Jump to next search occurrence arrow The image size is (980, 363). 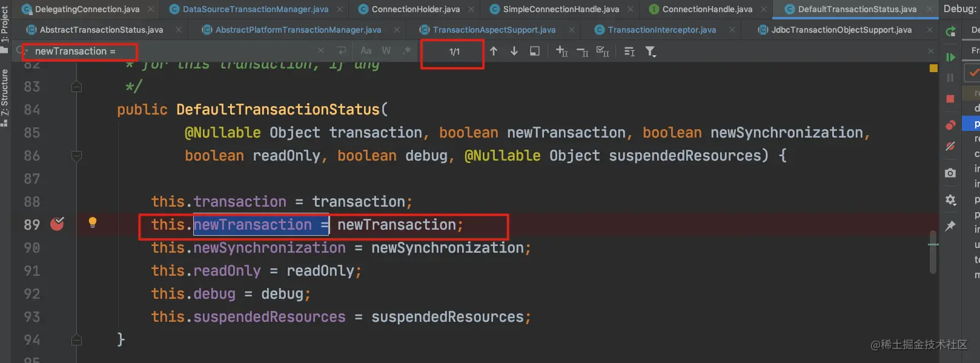514,52
